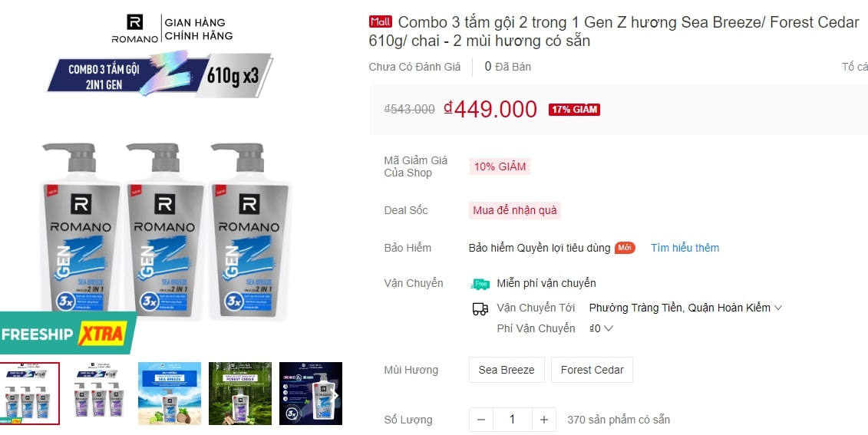Select the purple bottles thumbnail

point(99,394)
